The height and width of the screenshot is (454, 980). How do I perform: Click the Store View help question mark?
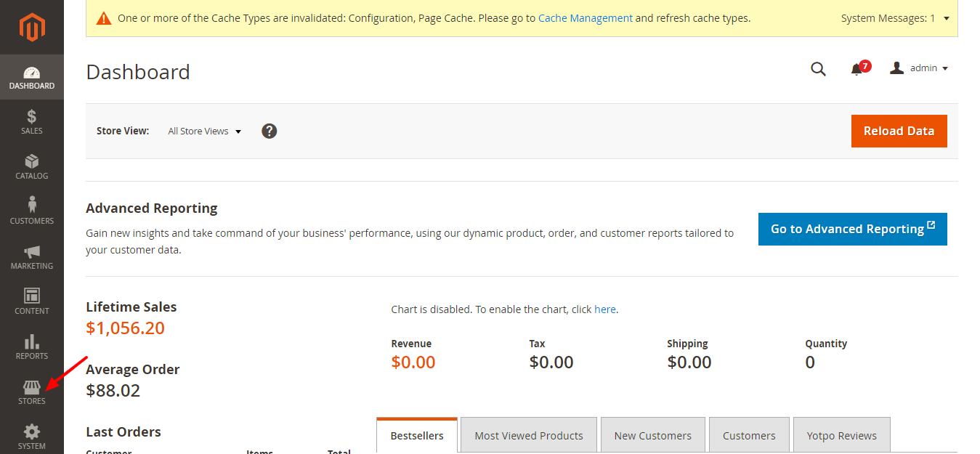coord(270,131)
